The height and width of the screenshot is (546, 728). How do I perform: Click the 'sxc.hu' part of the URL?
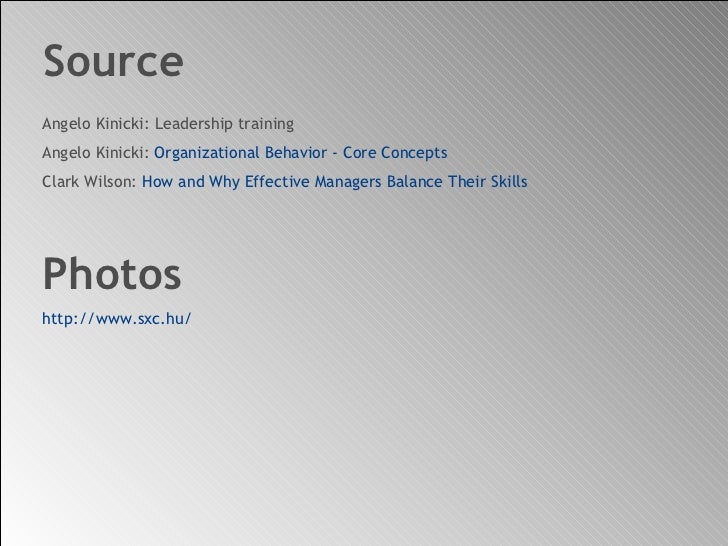(162, 319)
